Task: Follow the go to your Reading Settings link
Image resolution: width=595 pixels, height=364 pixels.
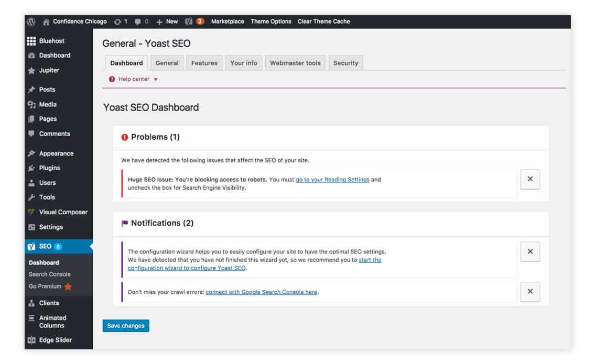Action: (332, 180)
